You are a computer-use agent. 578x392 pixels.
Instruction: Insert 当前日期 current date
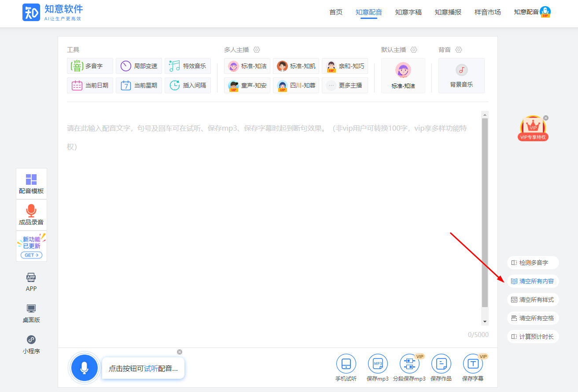tap(90, 85)
